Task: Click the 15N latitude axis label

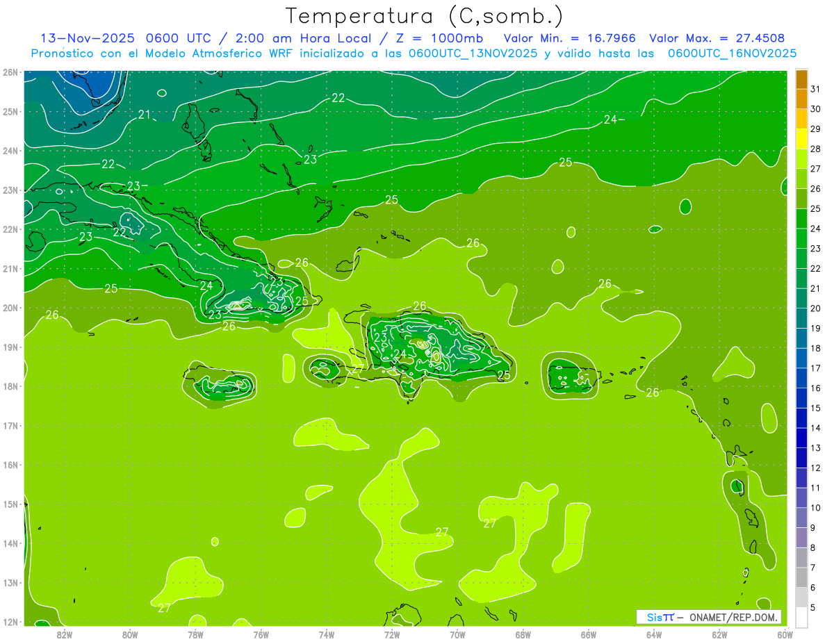Action: click(x=10, y=504)
